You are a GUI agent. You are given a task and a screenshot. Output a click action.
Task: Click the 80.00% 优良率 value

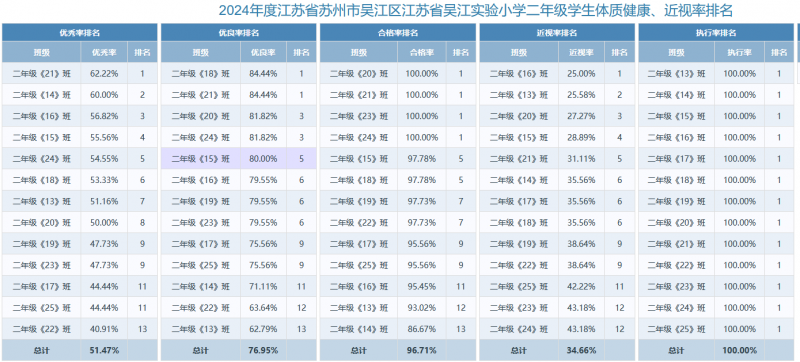click(x=263, y=159)
